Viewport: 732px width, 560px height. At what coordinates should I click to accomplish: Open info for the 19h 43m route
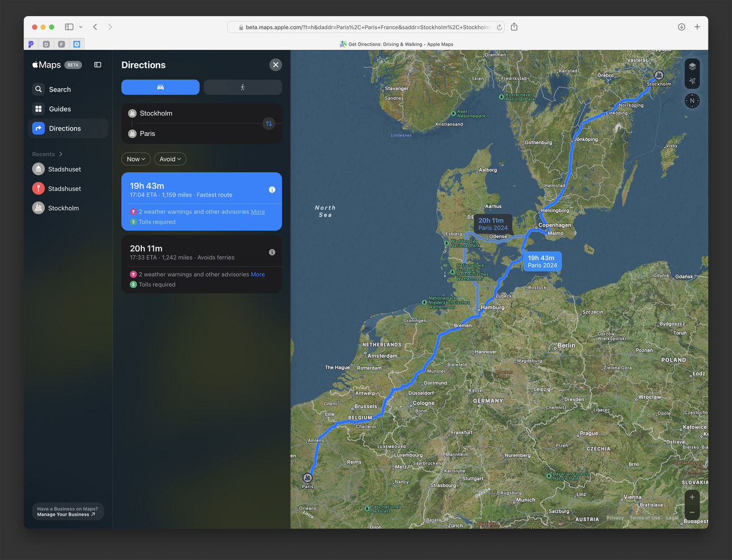[272, 190]
